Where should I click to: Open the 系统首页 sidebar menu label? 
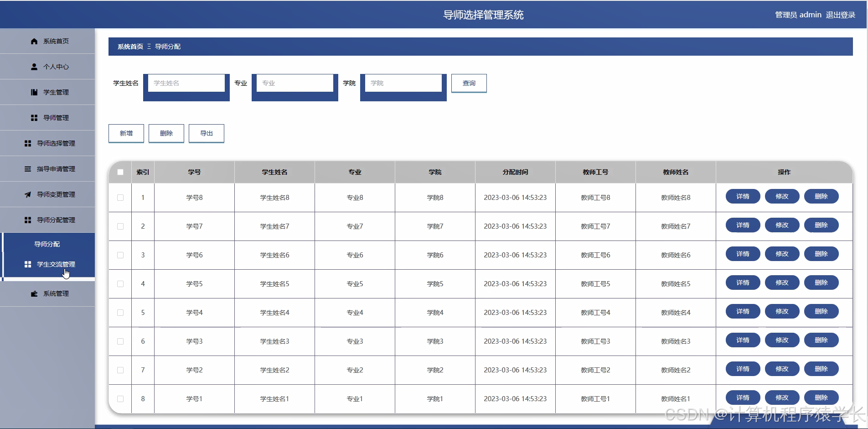56,41
